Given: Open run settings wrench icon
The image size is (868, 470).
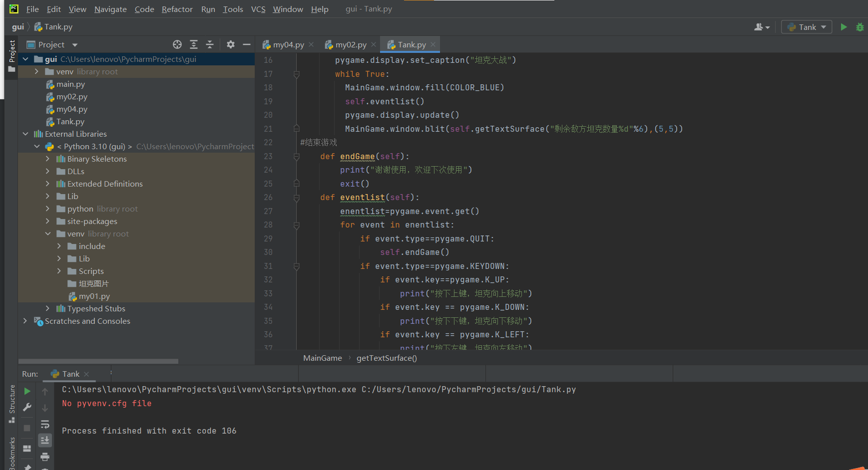Looking at the screenshot, I should 27,407.
